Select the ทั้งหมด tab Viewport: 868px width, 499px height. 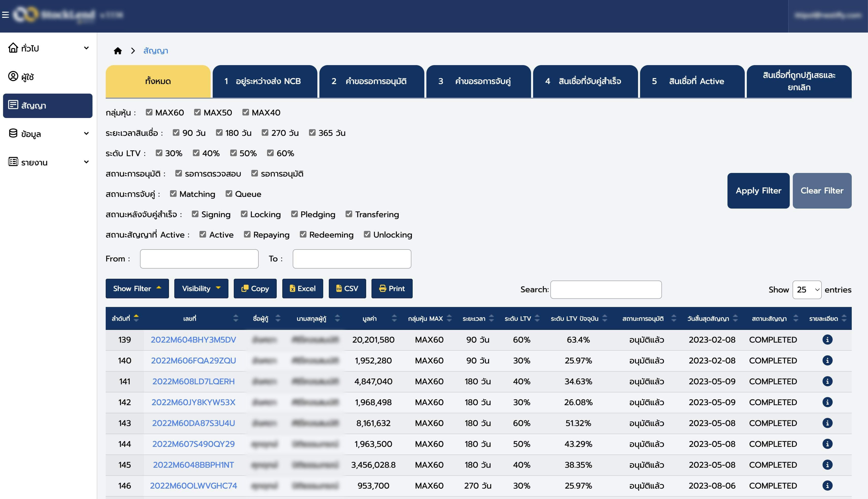(x=158, y=81)
